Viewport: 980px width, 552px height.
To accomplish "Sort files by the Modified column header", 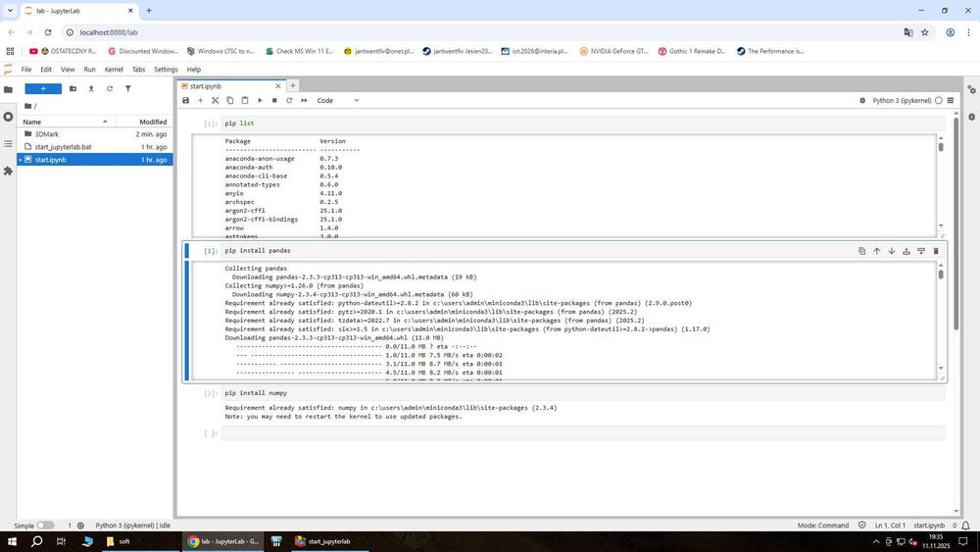I will pos(145,122).
